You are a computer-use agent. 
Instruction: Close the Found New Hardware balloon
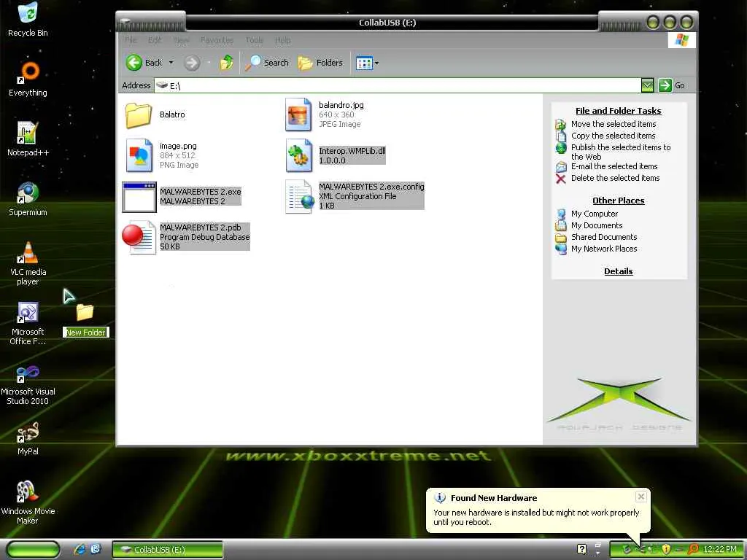(640, 497)
